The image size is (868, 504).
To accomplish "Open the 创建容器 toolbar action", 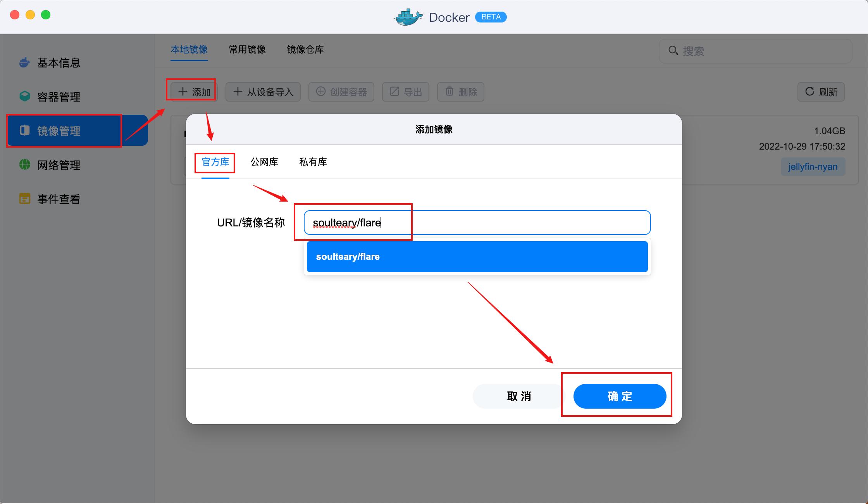I will pyautogui.click(x=341, y=91).
